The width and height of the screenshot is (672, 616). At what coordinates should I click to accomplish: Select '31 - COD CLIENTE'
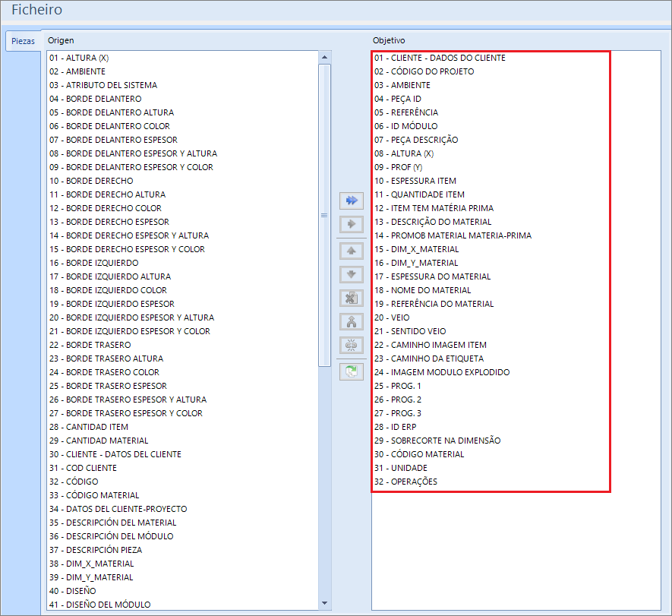tap(83, 468)
